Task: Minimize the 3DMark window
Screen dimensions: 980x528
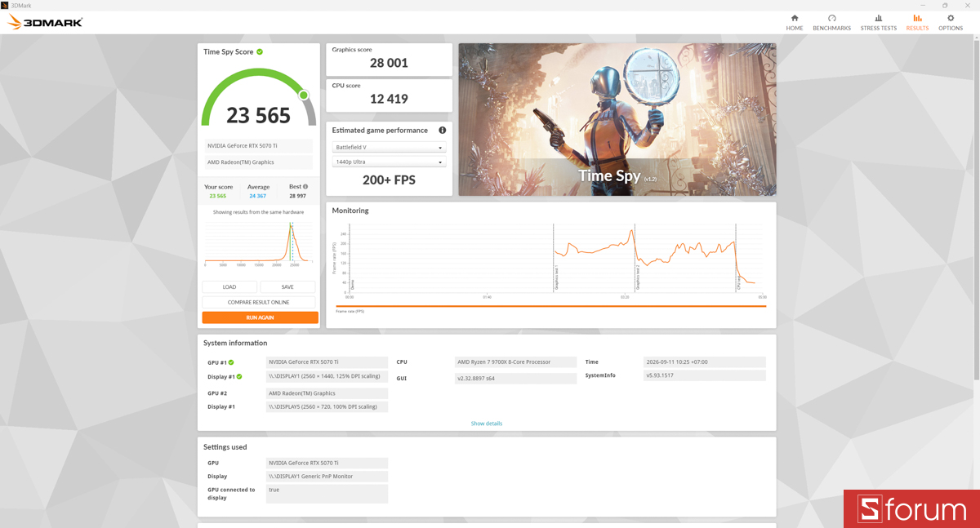Action: pyautogui.click(x=921, y=5)
